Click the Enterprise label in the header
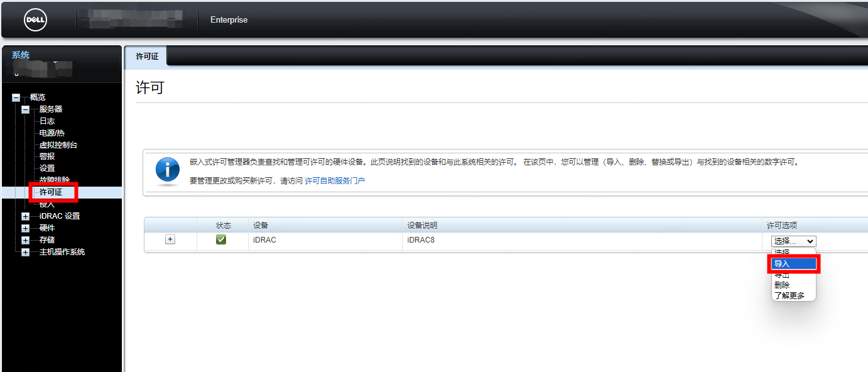This screenshot has width=868, height=372. 229,20
